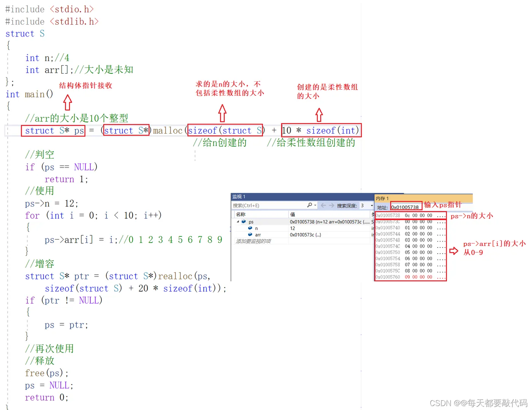Click the 值 column header

point(329,214)
